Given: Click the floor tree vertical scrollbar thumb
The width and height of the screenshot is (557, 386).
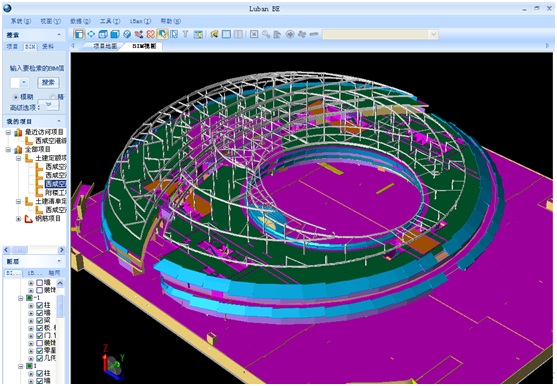Looking at the screenshot, I should pos(60,306).
